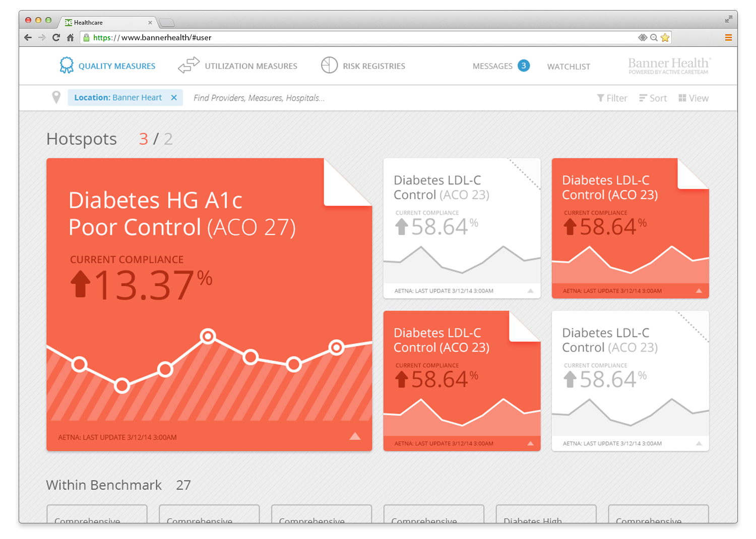The height and width of the screenshot is (539, 756).
Task: Click the diamond extension icon in the address bar
Action: click(x=643, y=37)
